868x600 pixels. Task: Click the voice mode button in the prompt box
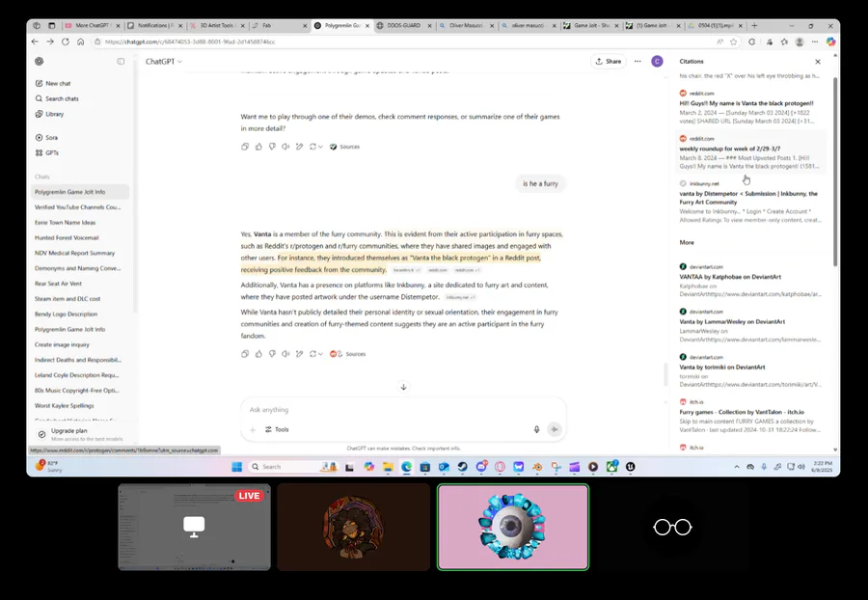[555, 429]
